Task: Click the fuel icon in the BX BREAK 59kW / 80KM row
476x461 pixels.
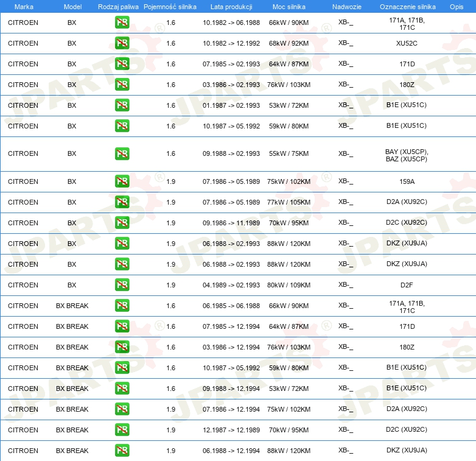Action: (x=122, y=368)
